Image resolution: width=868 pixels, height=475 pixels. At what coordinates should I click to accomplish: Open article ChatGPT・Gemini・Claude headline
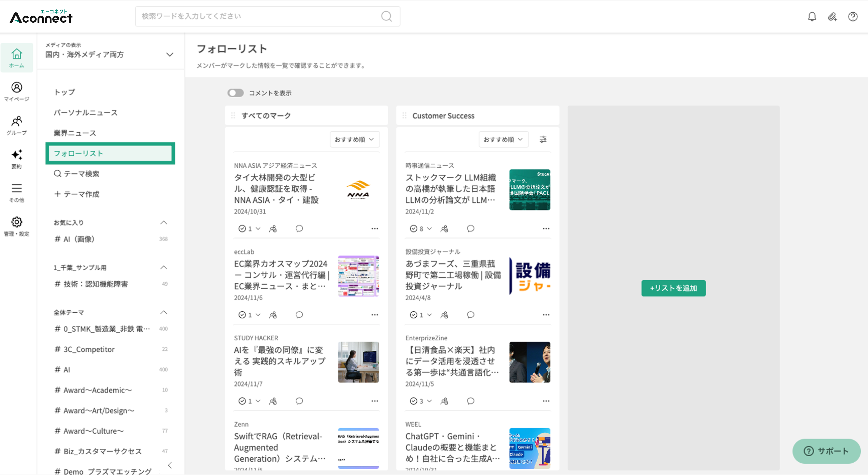point(453,448)
